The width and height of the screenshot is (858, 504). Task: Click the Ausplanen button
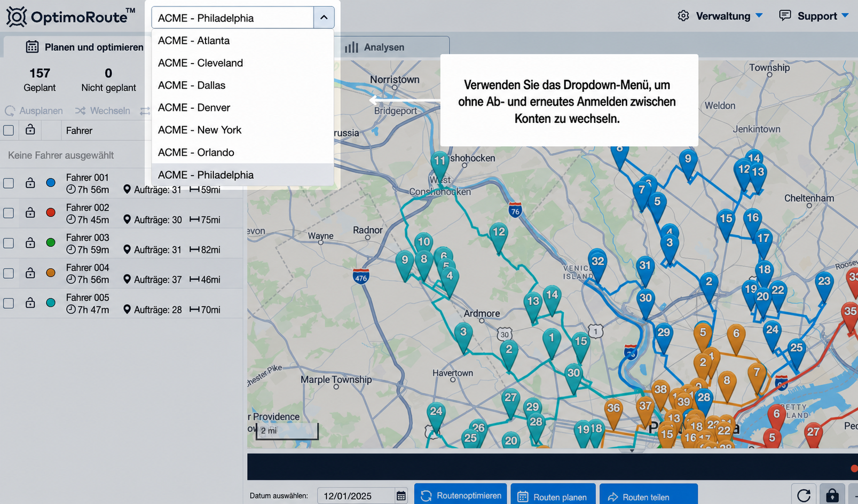coord(34,111)
